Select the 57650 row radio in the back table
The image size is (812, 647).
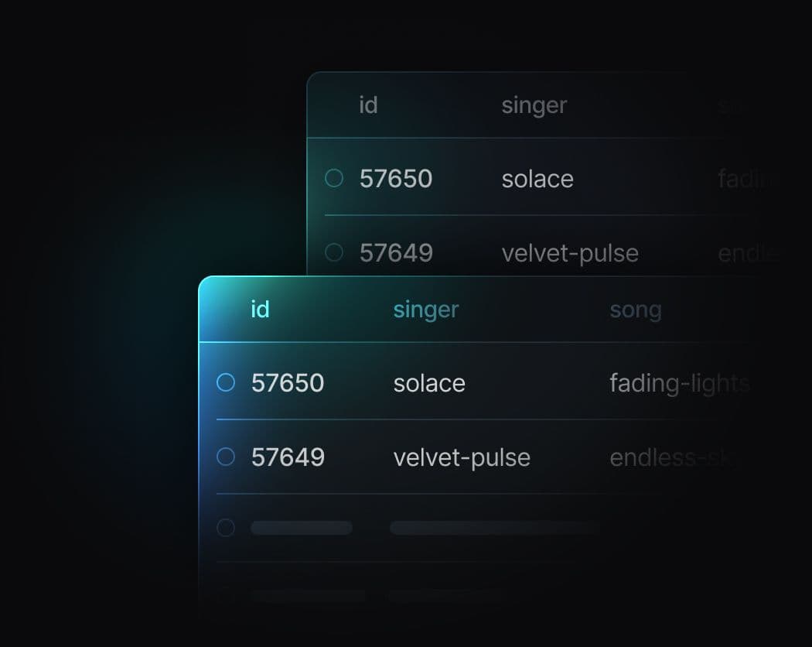(x=334, y=178)
